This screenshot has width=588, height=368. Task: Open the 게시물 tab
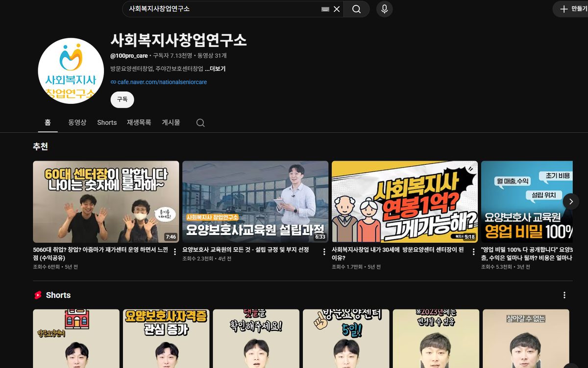pos(171,122)
